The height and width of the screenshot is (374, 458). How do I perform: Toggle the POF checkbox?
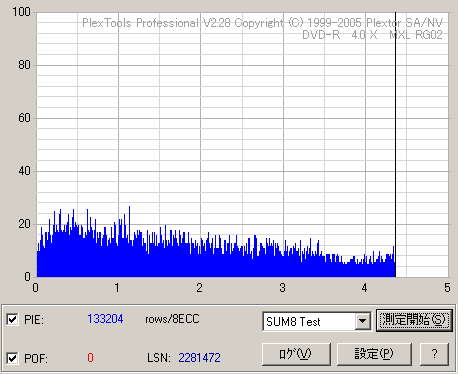(x=12, y=358)
